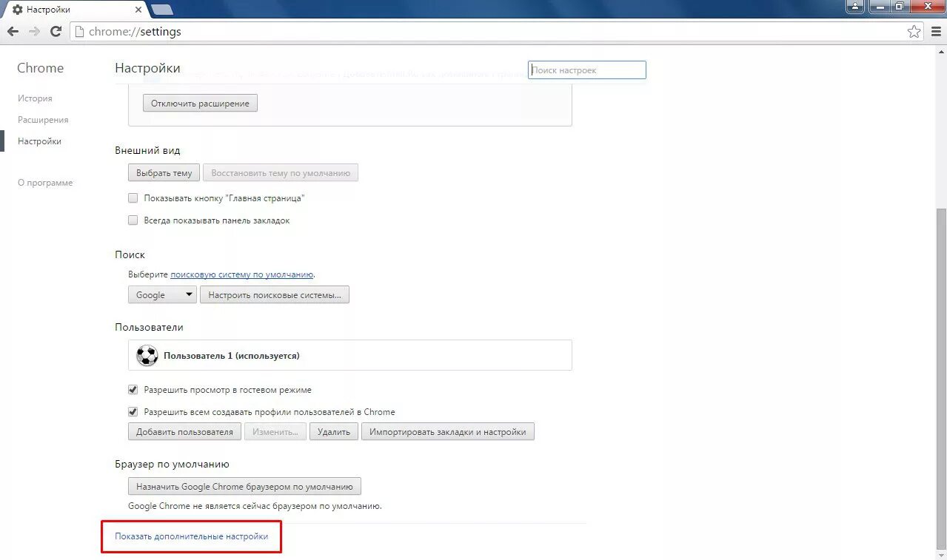
Task: Click the Изменить... button
Action: pyautogui.click(x=275, y=432)
